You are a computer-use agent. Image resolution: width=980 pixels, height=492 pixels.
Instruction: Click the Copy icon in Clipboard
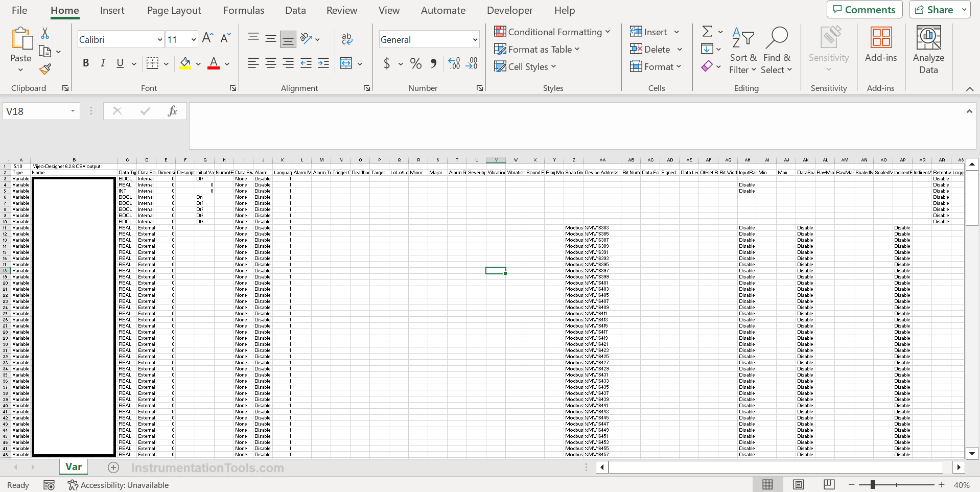click(x=45, y=51)
